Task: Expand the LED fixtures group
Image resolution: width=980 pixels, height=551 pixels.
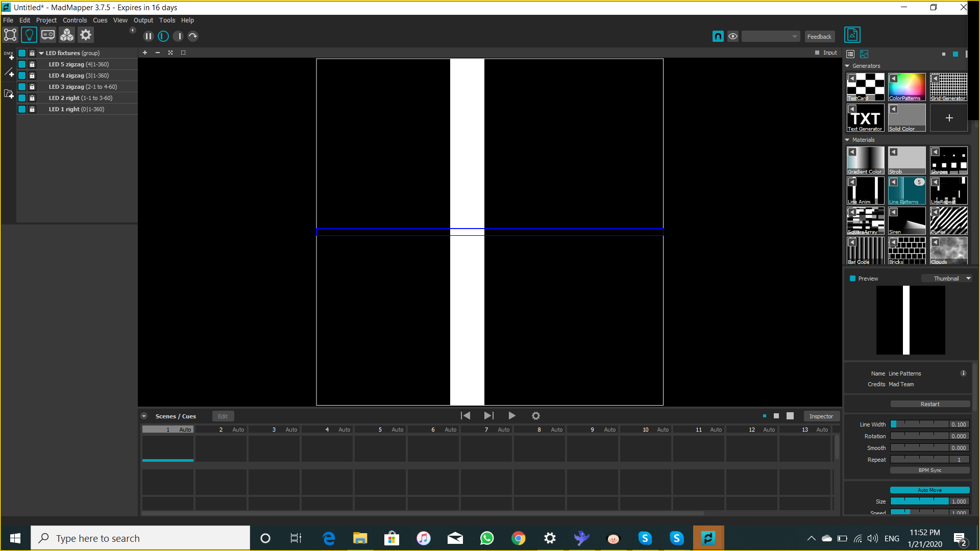Action: pos(42,53)
